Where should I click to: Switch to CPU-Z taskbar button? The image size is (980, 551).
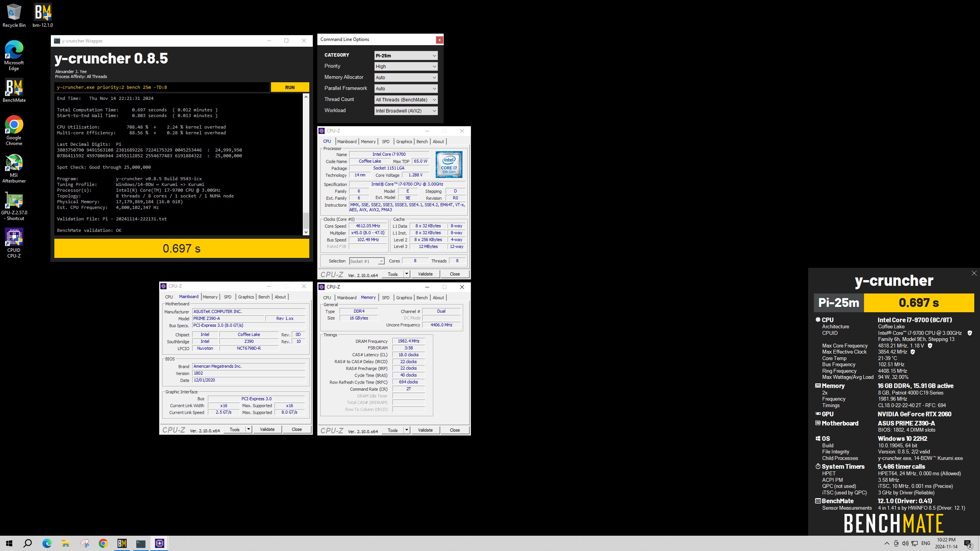click(160, 543)
